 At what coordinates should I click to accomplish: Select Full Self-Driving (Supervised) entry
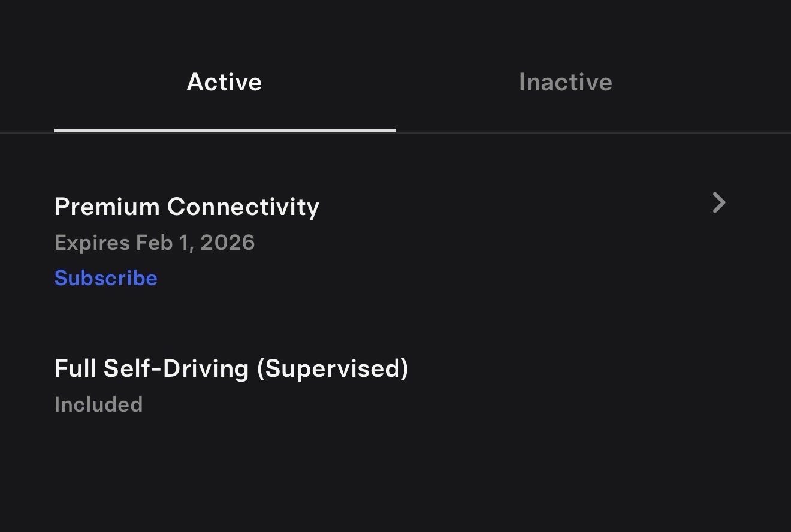point(231,368)
